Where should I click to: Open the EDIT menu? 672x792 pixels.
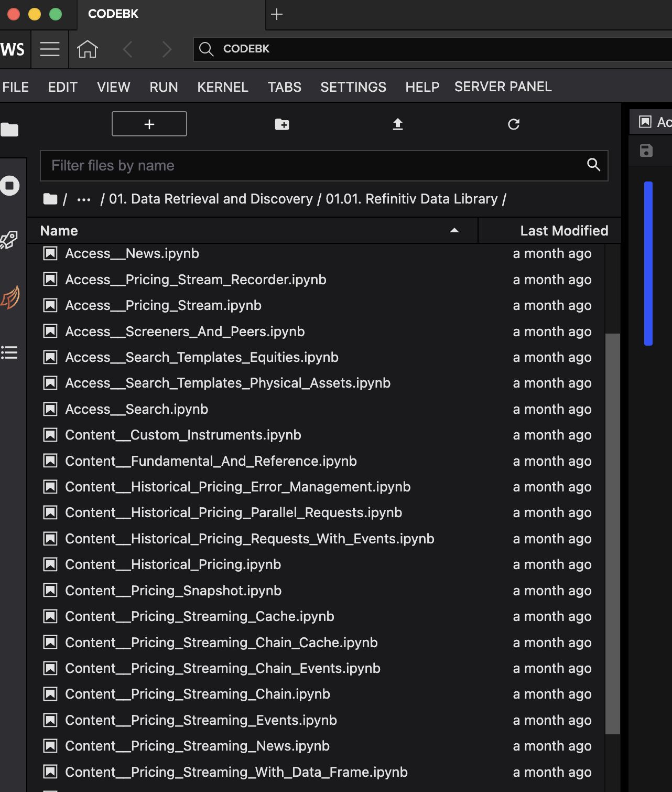click(63, 87)
